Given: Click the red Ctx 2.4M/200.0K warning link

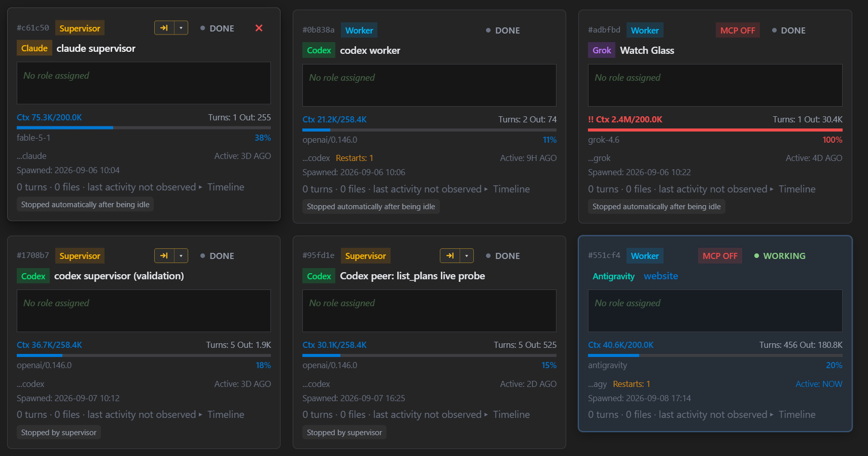Looking at the screenshot, I should tap(625, 119).
